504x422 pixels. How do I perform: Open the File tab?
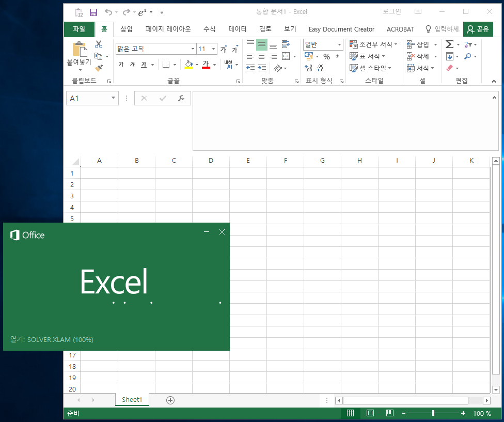(x=79, y=29)
